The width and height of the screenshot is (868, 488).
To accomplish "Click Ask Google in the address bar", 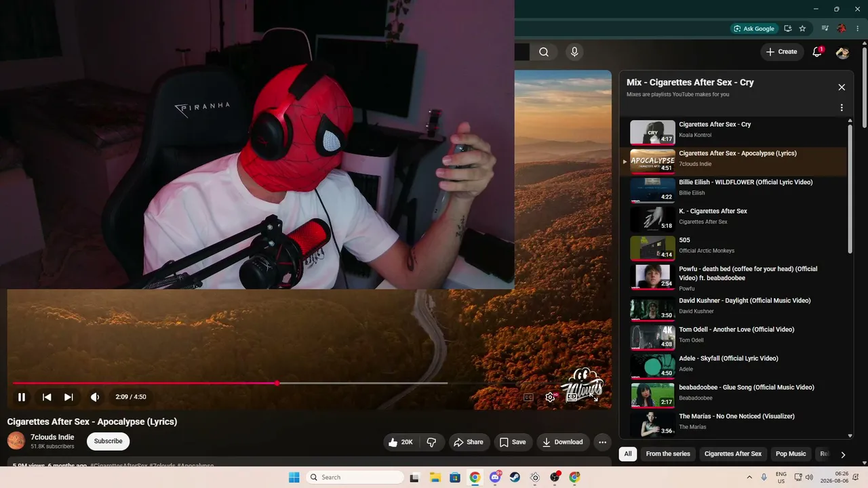I will coord(753,28).
